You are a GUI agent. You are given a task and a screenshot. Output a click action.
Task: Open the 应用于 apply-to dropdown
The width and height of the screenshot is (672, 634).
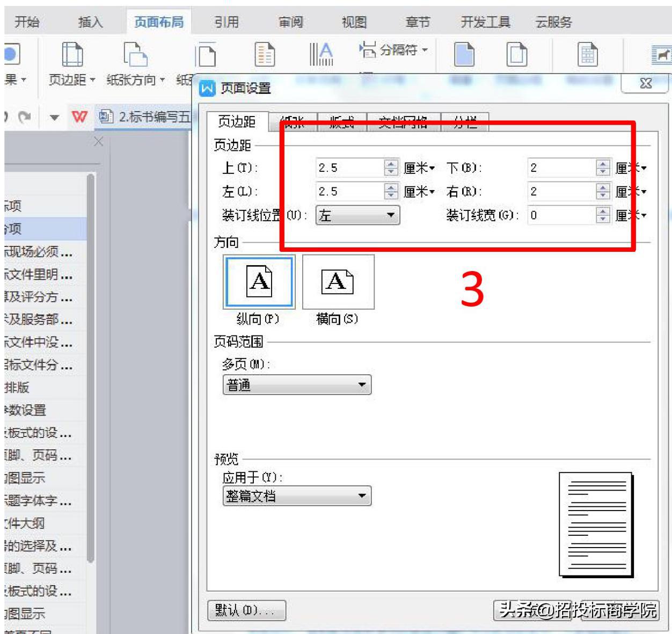363,495
